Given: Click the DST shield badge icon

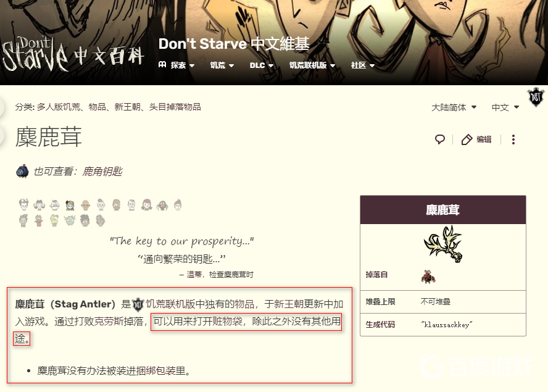Looking at the screenshot, I should [x=536, y=98].
